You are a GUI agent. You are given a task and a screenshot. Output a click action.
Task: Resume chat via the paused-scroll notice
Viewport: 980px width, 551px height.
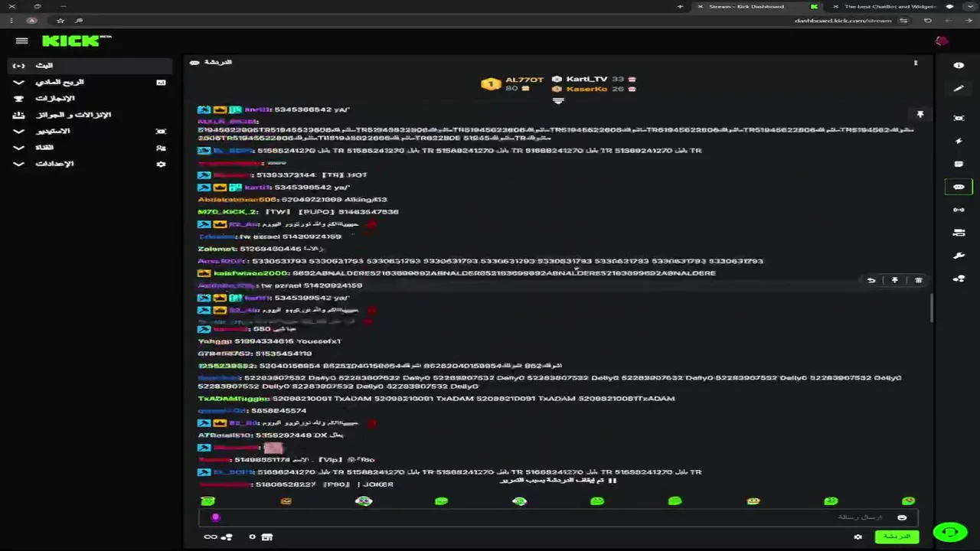click(559, 481)
